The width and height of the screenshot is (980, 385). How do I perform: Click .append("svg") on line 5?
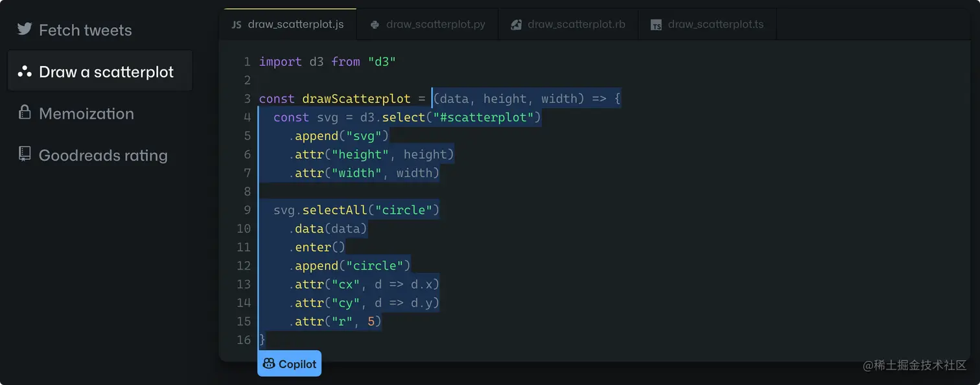point(338,136)
